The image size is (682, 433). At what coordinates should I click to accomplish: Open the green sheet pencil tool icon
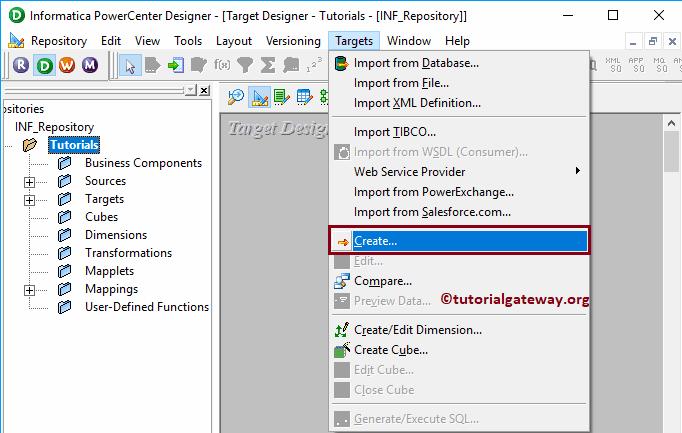(282, 97)
